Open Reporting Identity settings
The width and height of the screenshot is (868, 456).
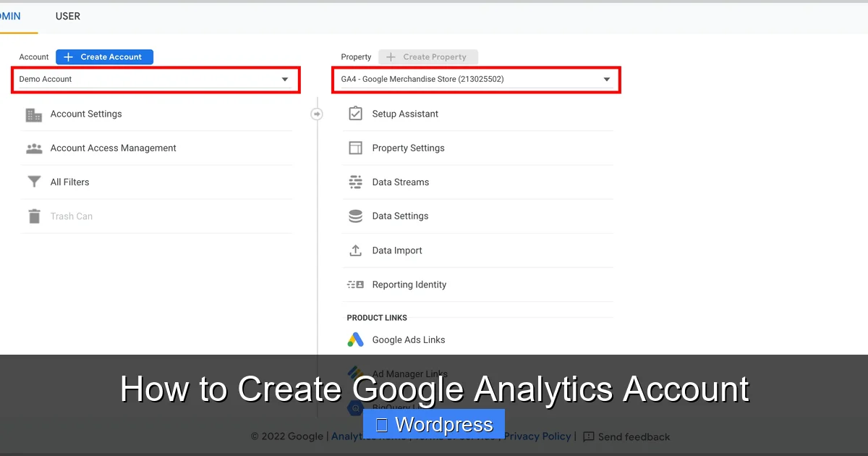tap(409, 284)
